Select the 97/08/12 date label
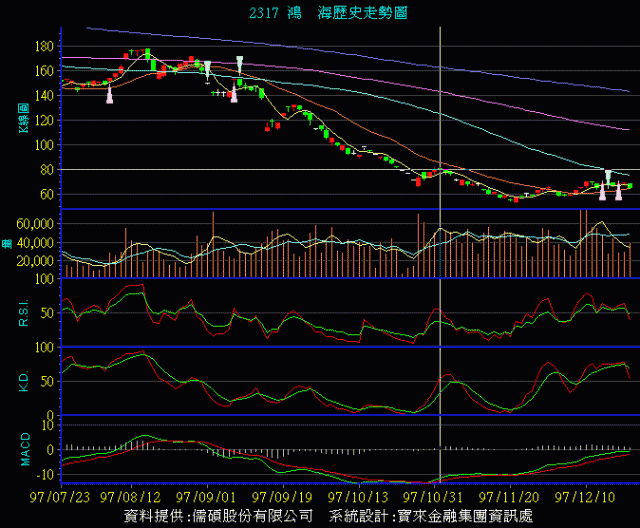The height and width of the screenshot is (528, 640). point(131,497)
